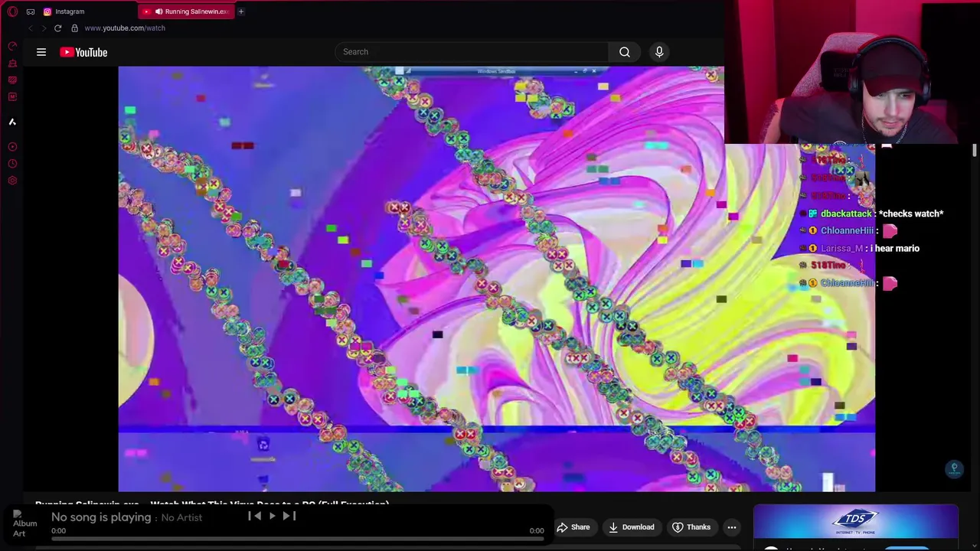The image size is (980, 551).
Task: Open the Aria AI sidebar icon
Action: click(x=12, y=122)
